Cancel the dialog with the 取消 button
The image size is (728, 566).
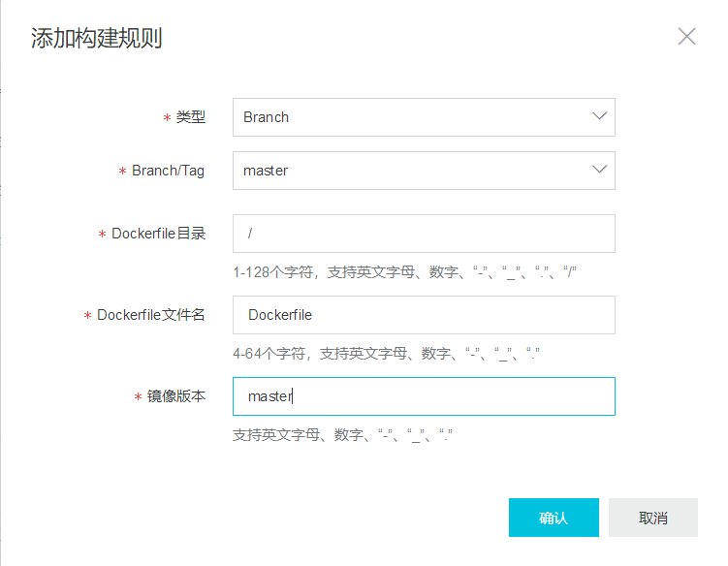(652, 518)
